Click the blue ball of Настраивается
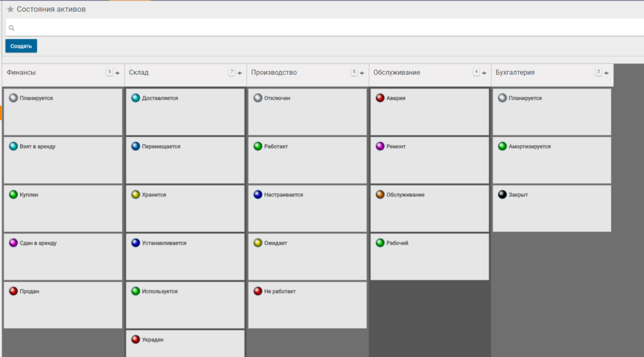The height and width of the screenshot is (357, 644). [258, 194]
